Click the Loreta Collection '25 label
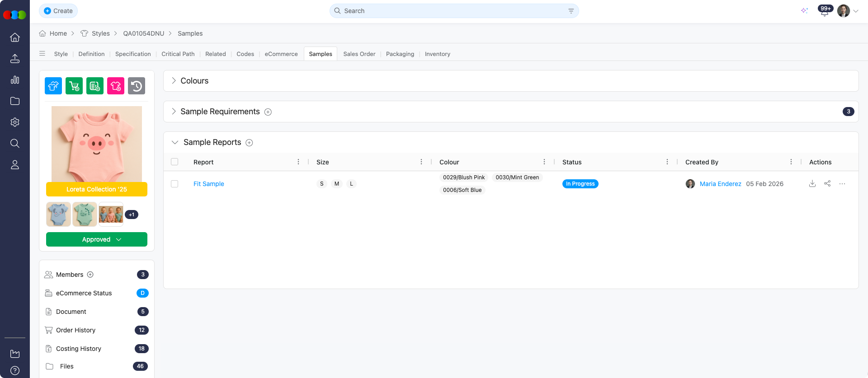This screenshot has height=378, width=868. pos(97,189)
